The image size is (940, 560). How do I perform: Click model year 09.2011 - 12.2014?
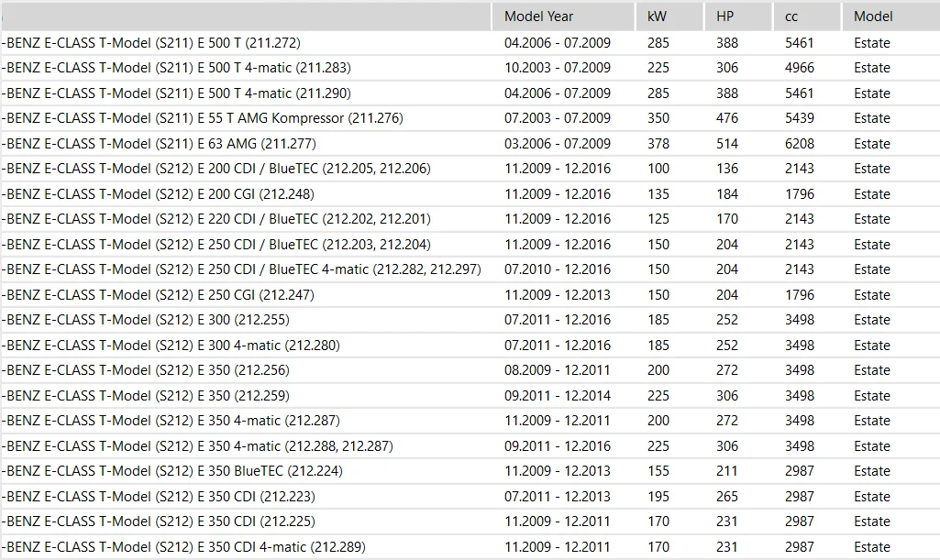click(558, 395)
